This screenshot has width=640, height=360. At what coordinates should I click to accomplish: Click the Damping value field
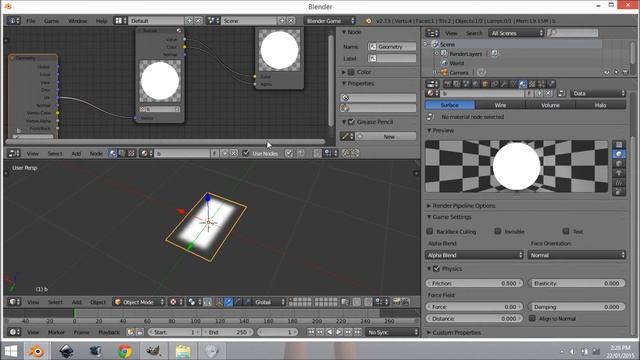[x=576, y=307]
